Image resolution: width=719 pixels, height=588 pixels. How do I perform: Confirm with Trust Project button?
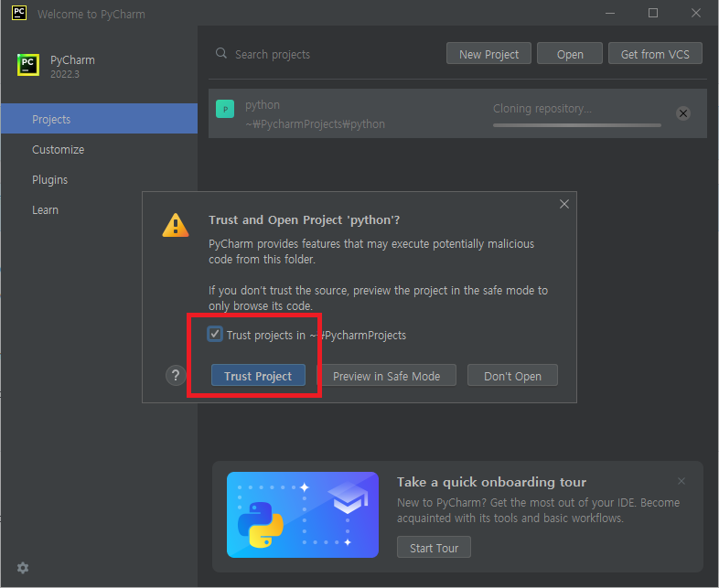[258, 376]
